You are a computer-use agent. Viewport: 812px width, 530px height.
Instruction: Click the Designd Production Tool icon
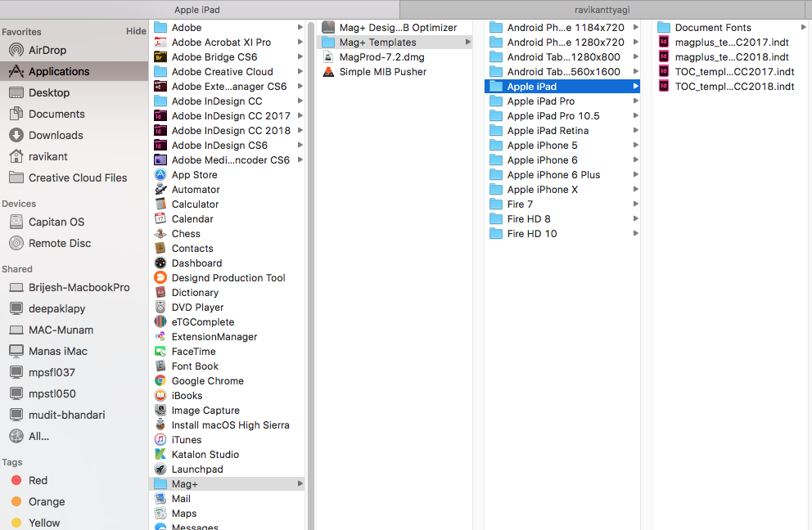[x=160, y=278]
